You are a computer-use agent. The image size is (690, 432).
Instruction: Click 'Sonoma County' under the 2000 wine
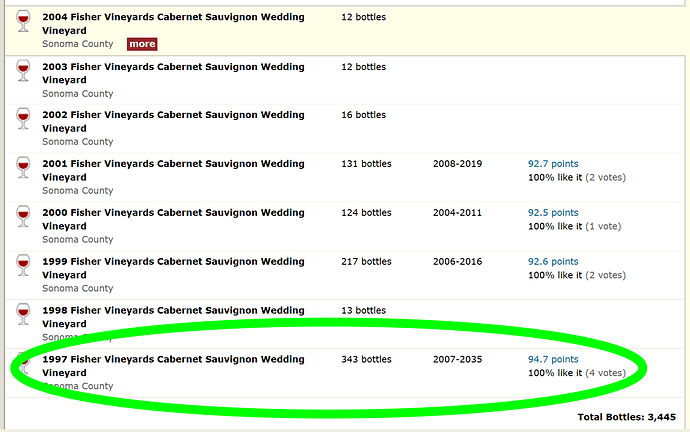pos(78,239)
